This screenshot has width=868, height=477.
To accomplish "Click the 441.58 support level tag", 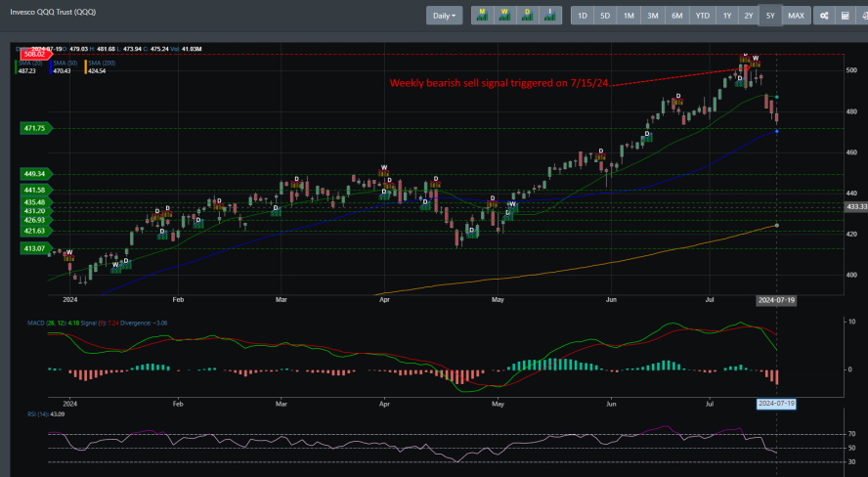I will tap(35, 190).
